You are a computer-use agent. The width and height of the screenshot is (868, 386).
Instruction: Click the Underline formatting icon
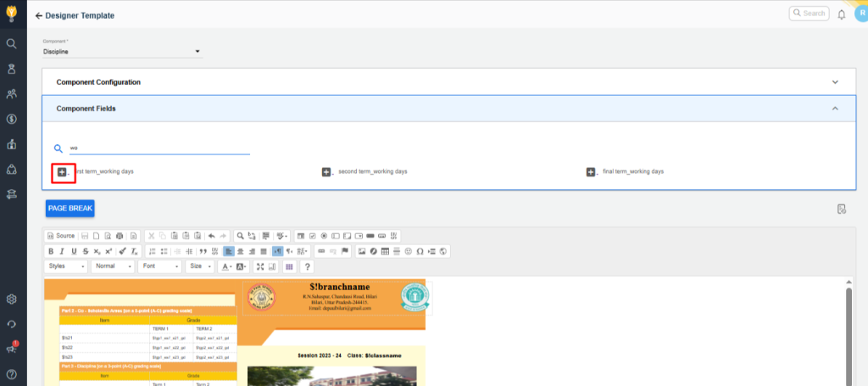tap(74, 251)
